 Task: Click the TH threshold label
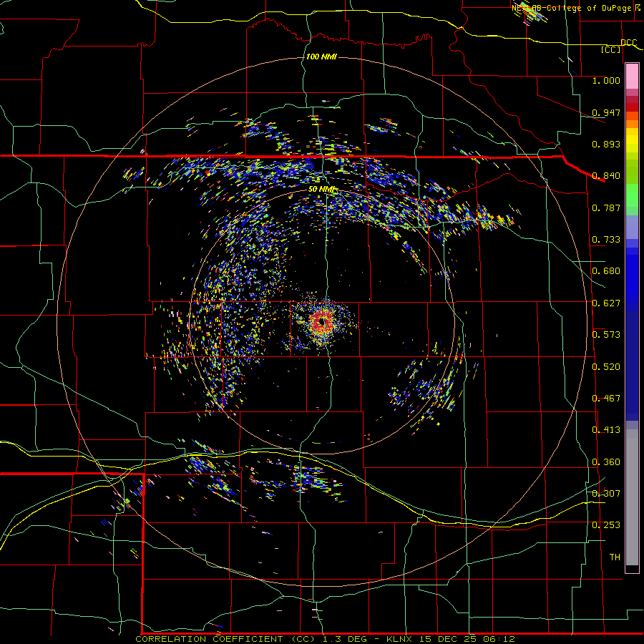point(615,557)
